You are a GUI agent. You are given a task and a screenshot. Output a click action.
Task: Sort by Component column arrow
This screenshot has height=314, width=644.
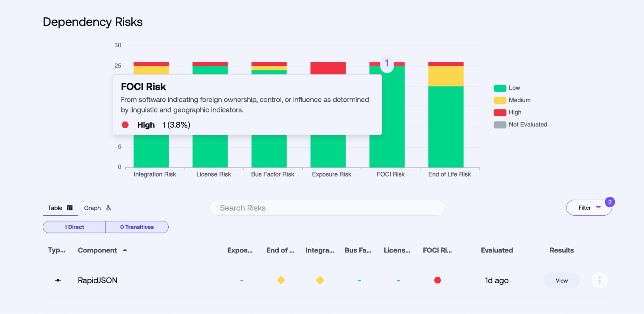coord(125,250)
